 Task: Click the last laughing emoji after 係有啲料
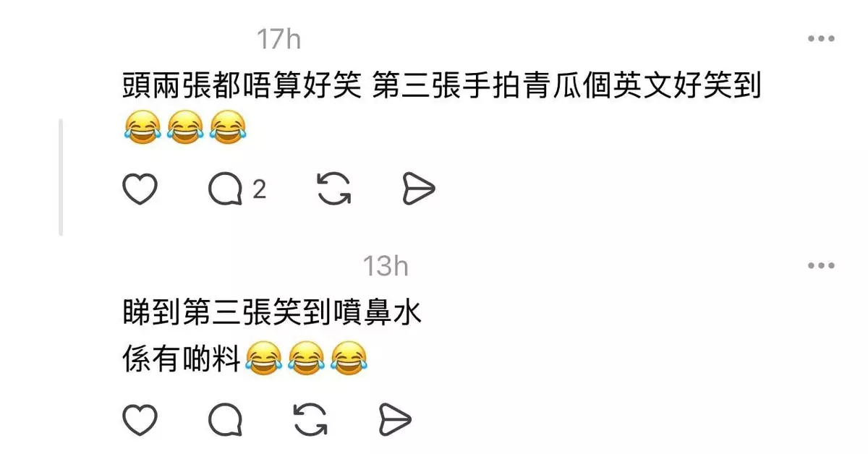point(349,358)
